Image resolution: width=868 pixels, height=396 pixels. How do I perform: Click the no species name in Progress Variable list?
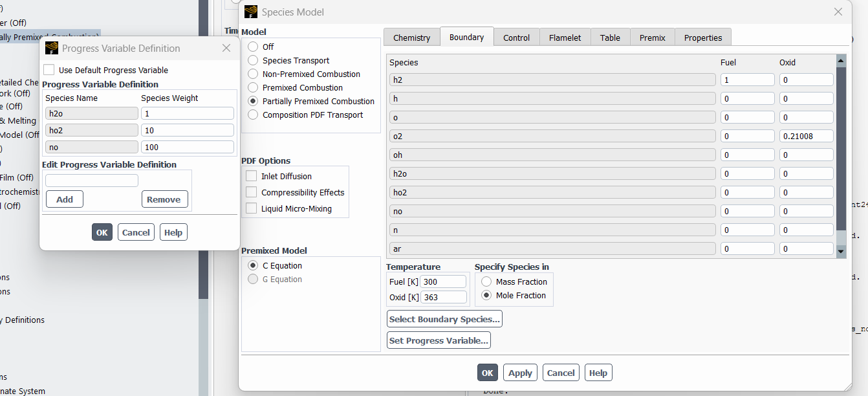(92, 147)
